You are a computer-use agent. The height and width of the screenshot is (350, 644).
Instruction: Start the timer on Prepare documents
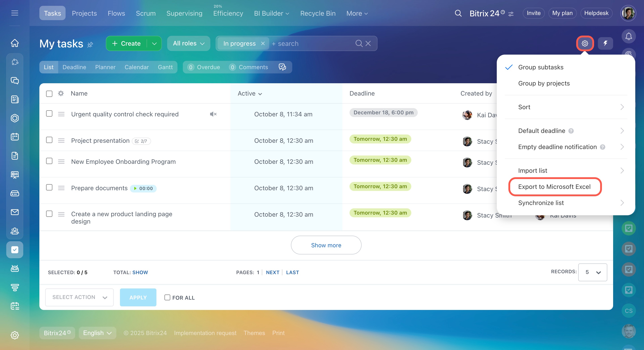[135, 188]
